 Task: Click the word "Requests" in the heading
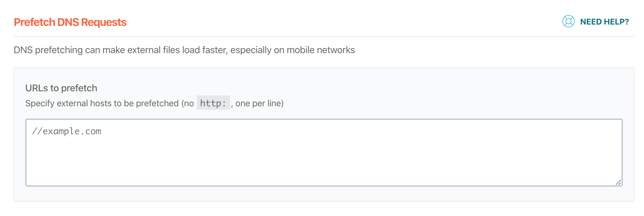coord(104,22)
